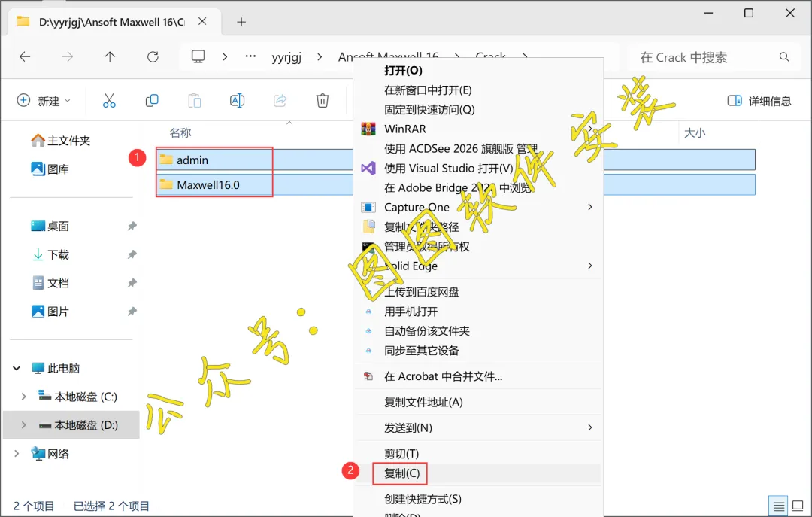Image resolution: width=812 pixels, height=517 pixels.
Task: Expand breadcrumb chevron after yyrjgj
Action: pyautogui.click(x=320, y=56)
